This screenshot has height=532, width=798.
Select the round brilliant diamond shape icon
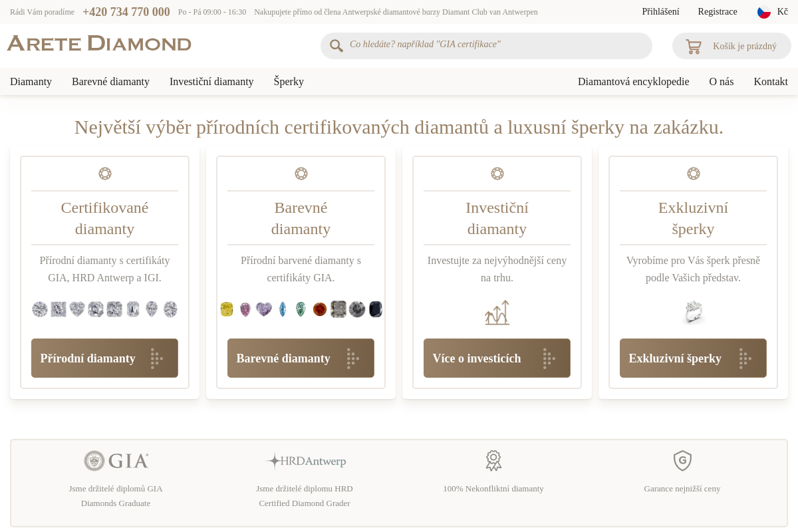(39, 309)
